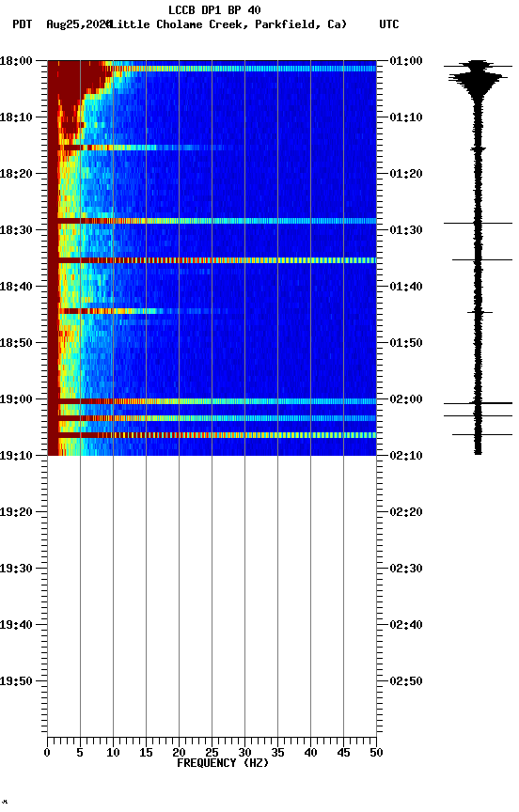The height and width of the screenshot is (812, 519).
Task: Select the 02:30 UTC time label
Action: tap(406, 569)
